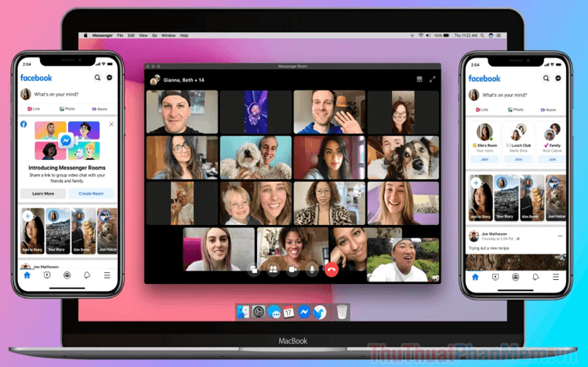Viewport: 588px width, 367px height.
Task: Click the volume icon in the Mac menu bar
Action: point(428,35)
